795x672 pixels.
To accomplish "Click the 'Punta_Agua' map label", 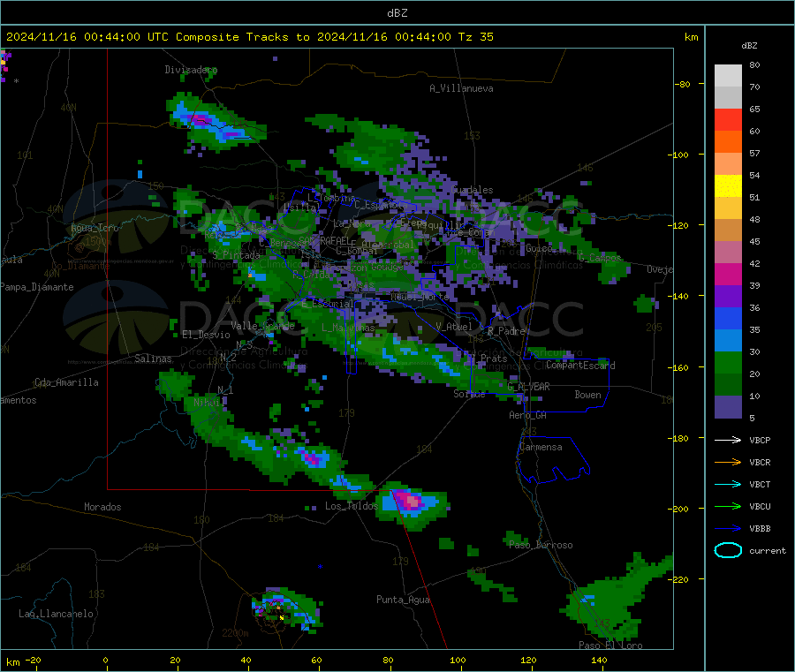I will 403,600.
